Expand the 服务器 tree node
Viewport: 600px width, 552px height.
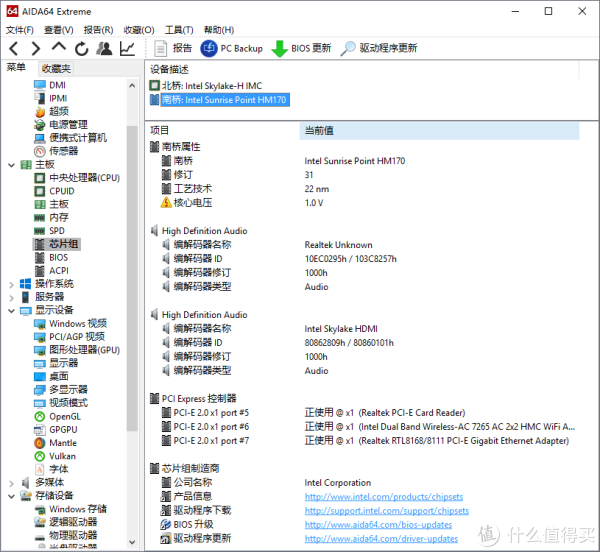point(11,298)
